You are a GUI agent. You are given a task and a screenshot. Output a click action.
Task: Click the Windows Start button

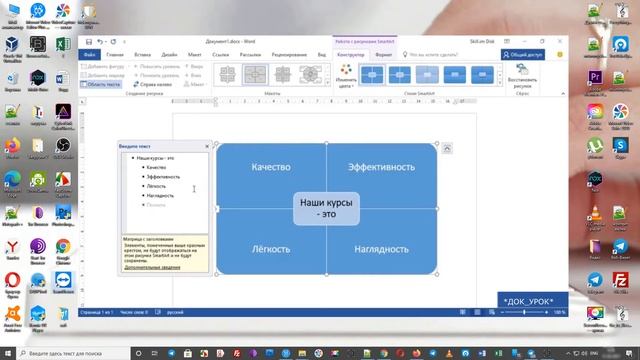(x=8, y=353)
